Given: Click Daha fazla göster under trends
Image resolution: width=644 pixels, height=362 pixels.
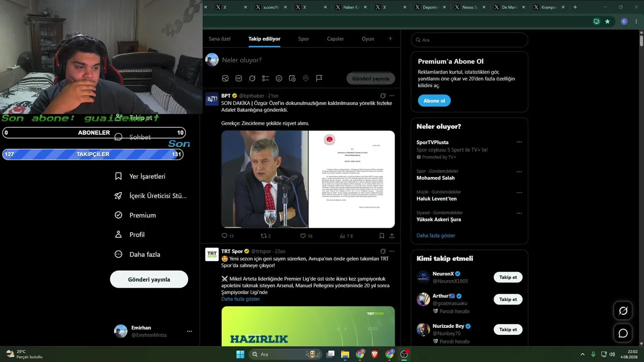Looking at the screenshot, I should tap(436, 235).
